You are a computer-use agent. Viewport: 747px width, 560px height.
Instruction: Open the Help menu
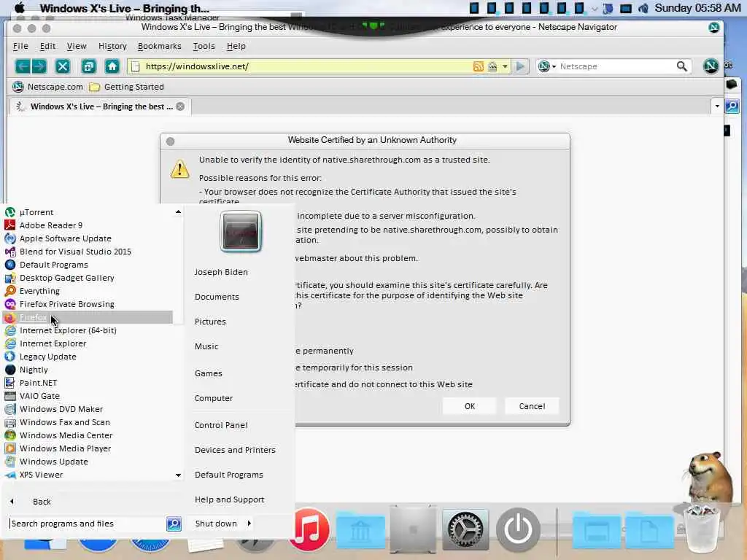(x=236, y=46)
